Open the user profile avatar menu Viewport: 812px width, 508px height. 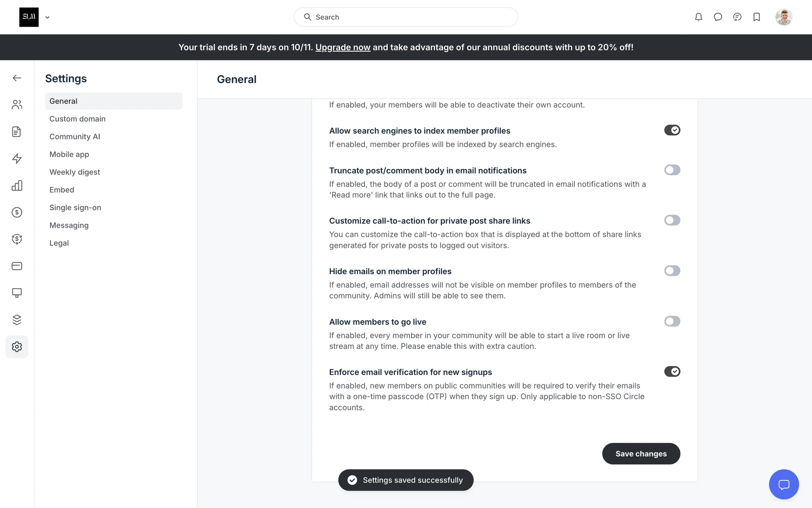point(783,17)
